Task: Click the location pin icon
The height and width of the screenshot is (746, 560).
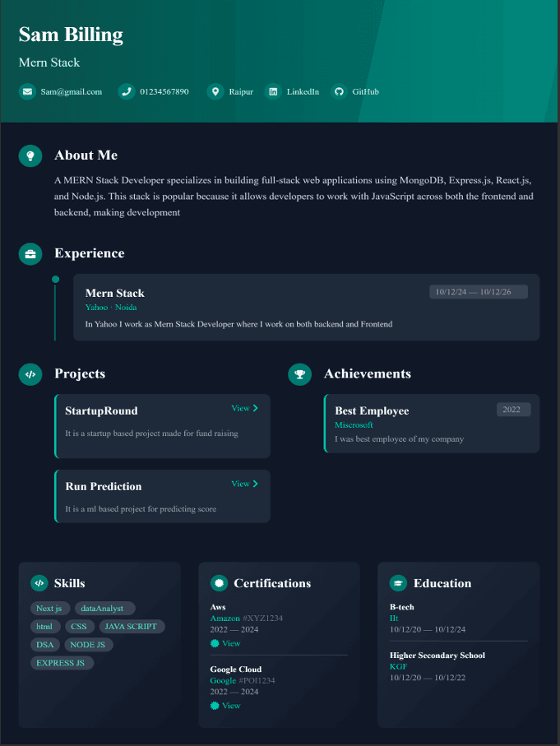Action: pos(215,91)
